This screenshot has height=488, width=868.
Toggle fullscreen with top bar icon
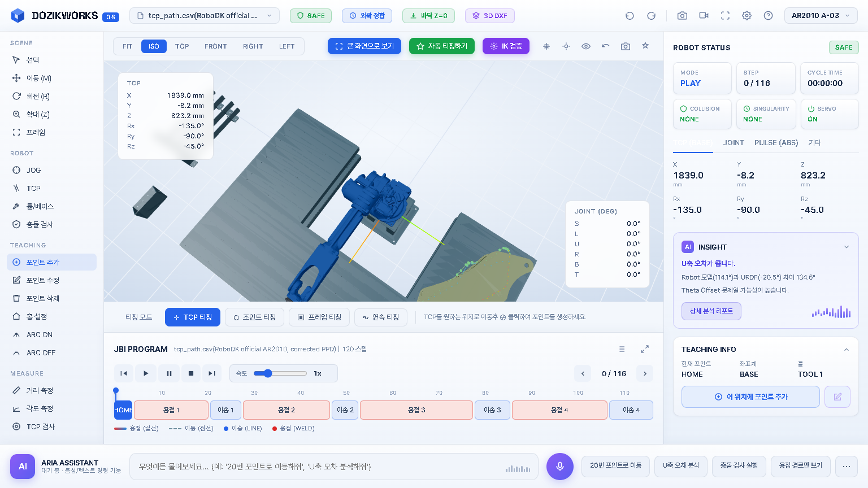point(725,16)
